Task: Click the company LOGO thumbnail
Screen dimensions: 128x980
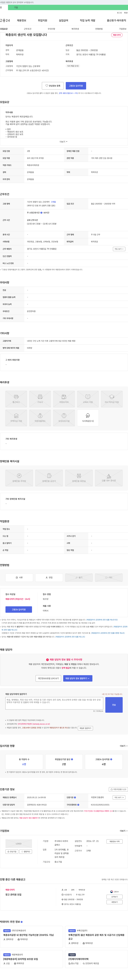Action: (19, 843)
